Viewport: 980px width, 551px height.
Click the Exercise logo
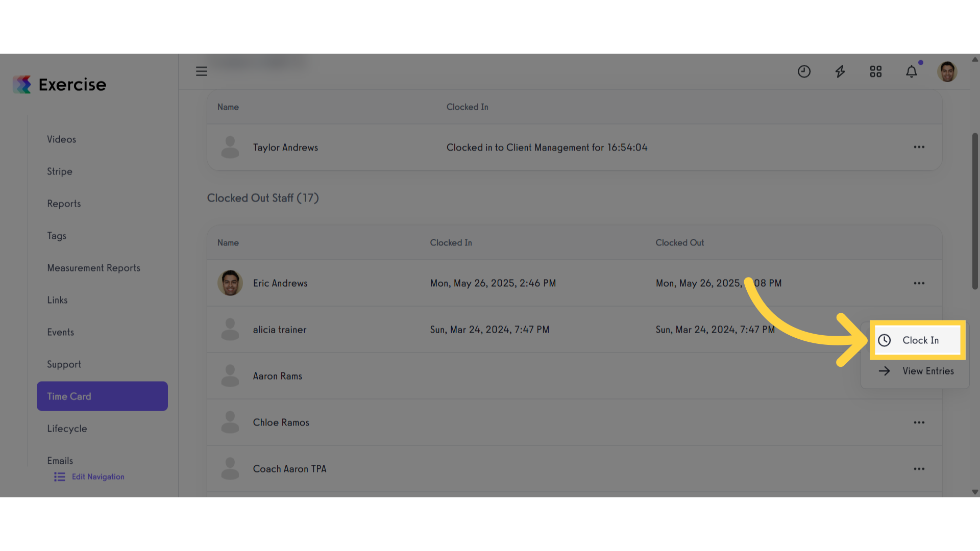(60, 85)
